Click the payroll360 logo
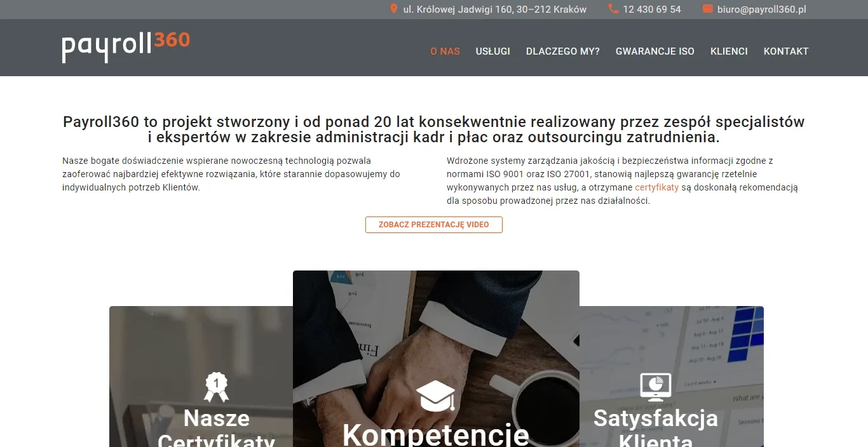The image size is (868, 447). (x=126, y=47)
